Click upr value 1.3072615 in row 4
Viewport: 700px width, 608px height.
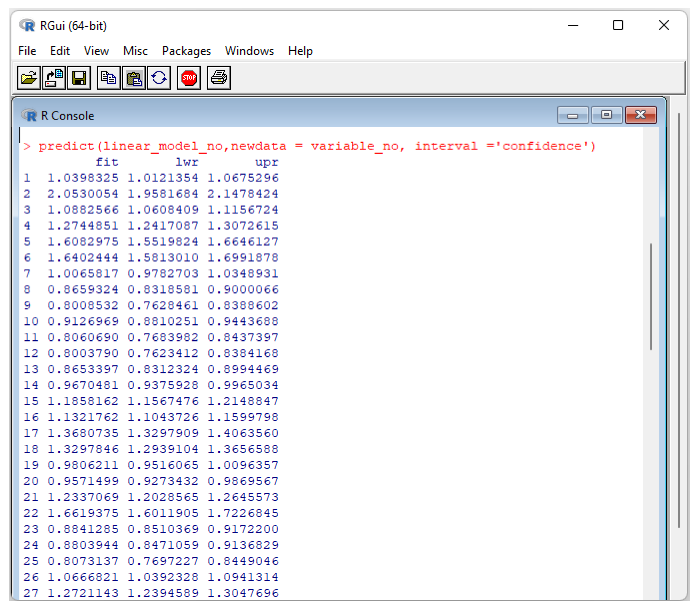243,226
